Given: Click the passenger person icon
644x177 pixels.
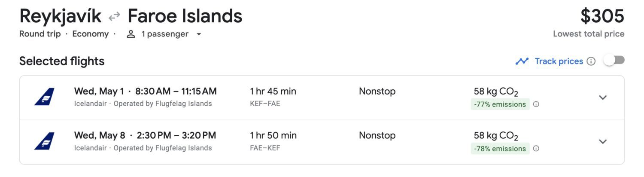Looking at the screenshot, I should [x=131, y=34].
